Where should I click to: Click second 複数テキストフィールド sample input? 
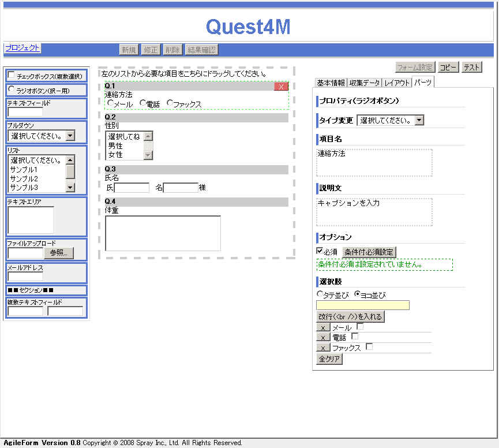[x=65, y=311]
